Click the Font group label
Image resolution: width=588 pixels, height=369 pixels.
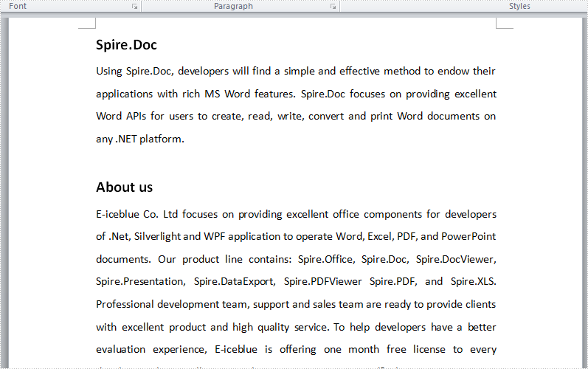[18, 7]
